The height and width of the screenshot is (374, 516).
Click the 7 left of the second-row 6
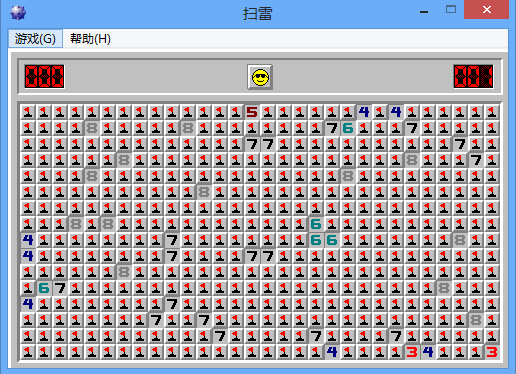click(x=332, y=128)
